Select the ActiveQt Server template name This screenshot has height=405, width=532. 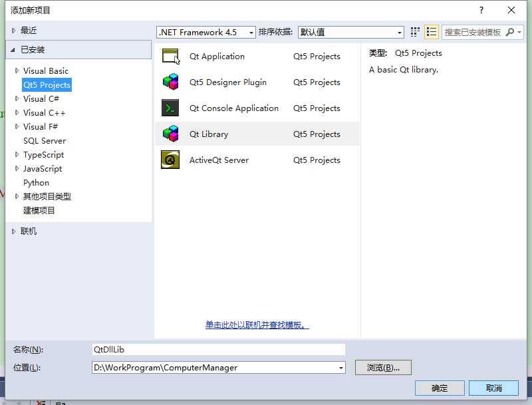(x=219, y=160)
